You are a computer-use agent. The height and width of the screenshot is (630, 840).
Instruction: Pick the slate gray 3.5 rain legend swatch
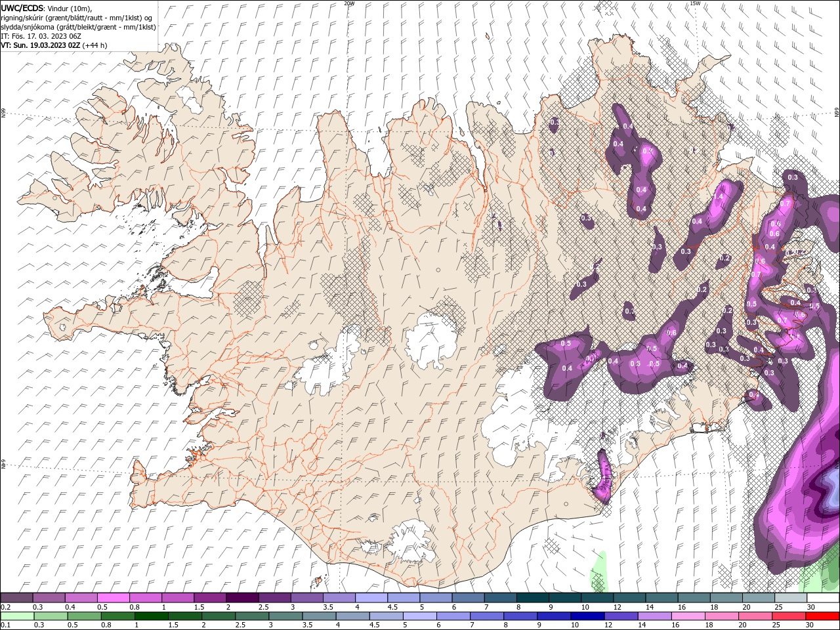coord(319,616)
